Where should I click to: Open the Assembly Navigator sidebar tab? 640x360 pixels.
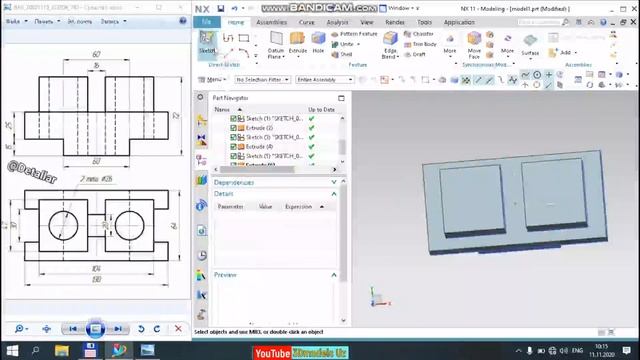tap(202, 120)
